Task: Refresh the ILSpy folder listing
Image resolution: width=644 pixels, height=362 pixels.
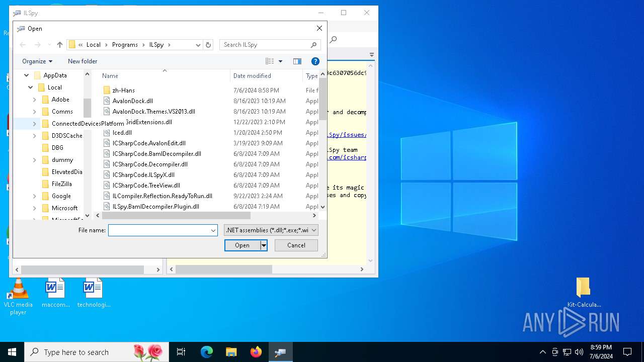Action: click(x=208, y=45)
